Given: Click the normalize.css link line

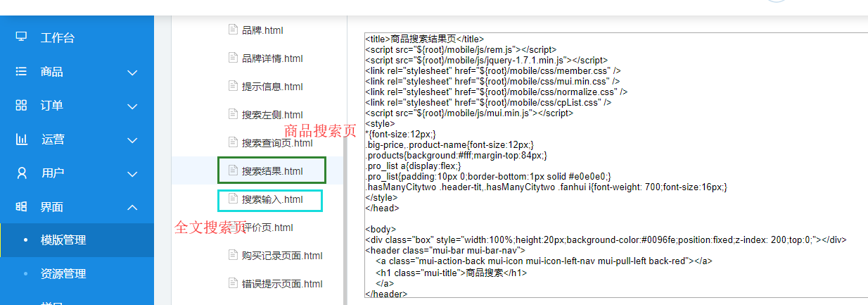Looking at the screenshot, I should point(497,92).
